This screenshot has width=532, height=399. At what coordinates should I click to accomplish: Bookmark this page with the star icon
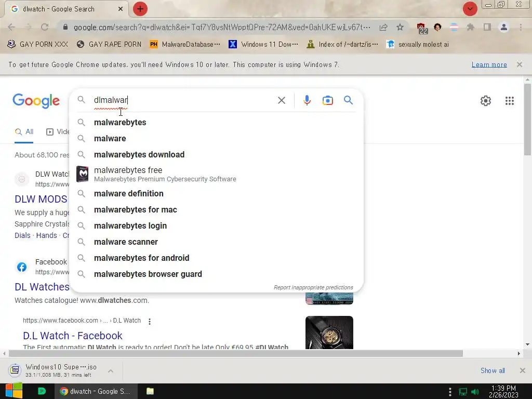(400, 27)
